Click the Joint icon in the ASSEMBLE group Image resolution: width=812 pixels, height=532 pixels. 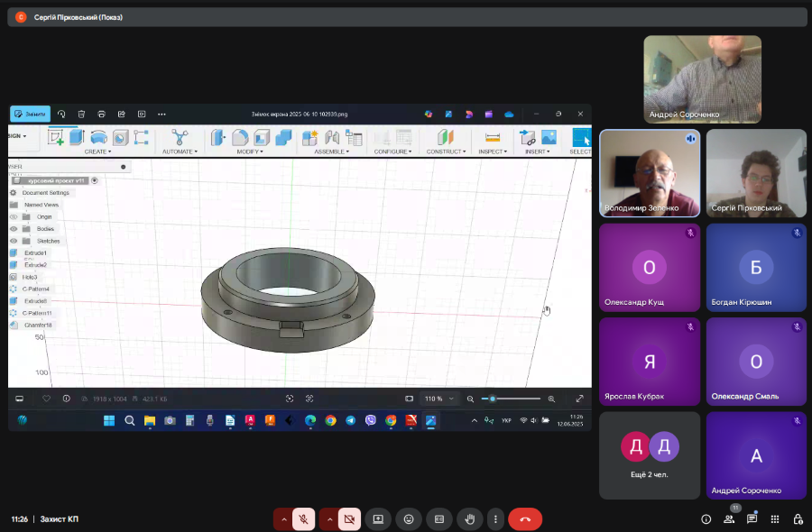click(x=332, y=137)
